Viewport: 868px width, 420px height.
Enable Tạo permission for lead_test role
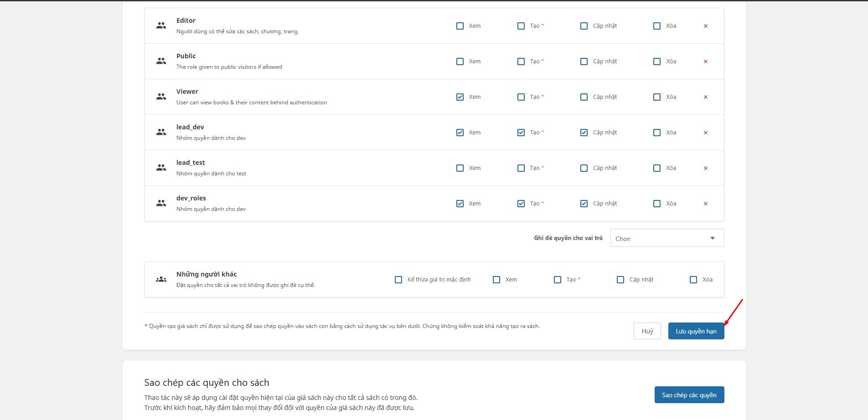(x=521, y=168)
